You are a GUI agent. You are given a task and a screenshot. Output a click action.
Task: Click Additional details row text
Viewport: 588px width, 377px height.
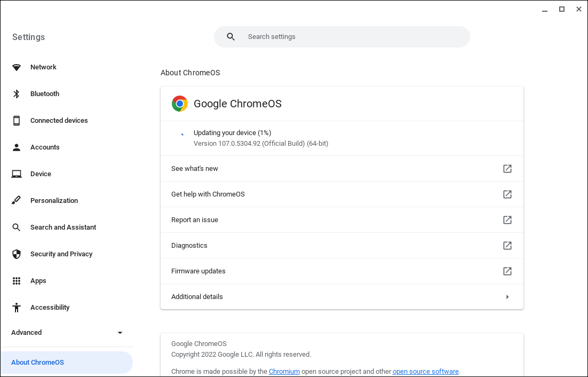197,297
